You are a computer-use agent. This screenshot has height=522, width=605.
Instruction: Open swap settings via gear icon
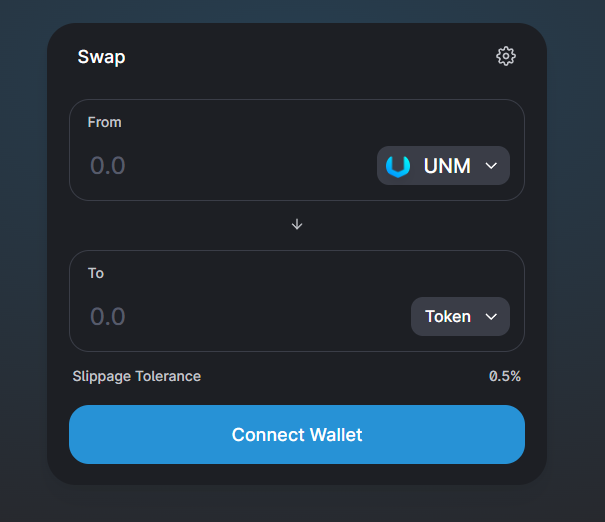click(505, 56)
